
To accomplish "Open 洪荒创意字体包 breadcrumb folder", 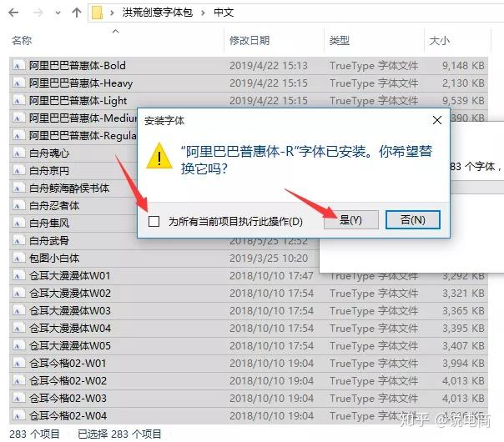I will coord(157,13).
